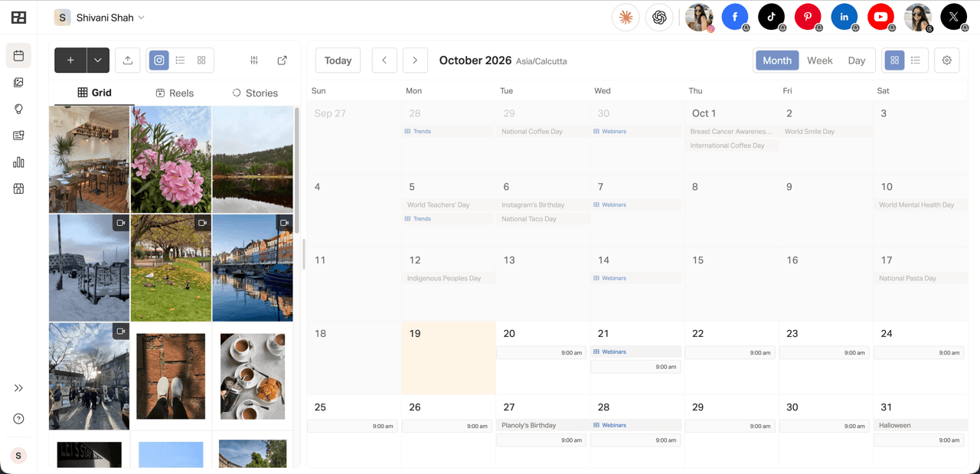Click the Today button
The height and width of the screenshot is (474, 980).
point(338,60)
